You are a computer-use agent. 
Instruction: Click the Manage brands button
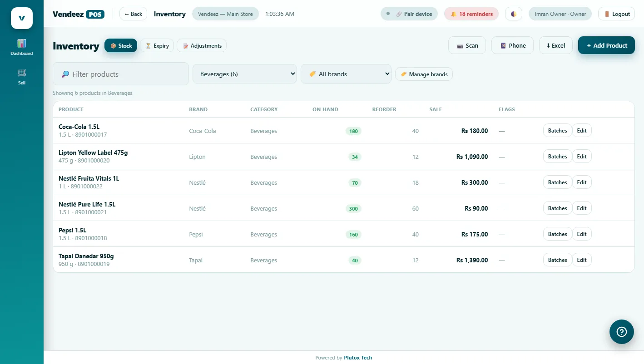(x=424, y=74)
